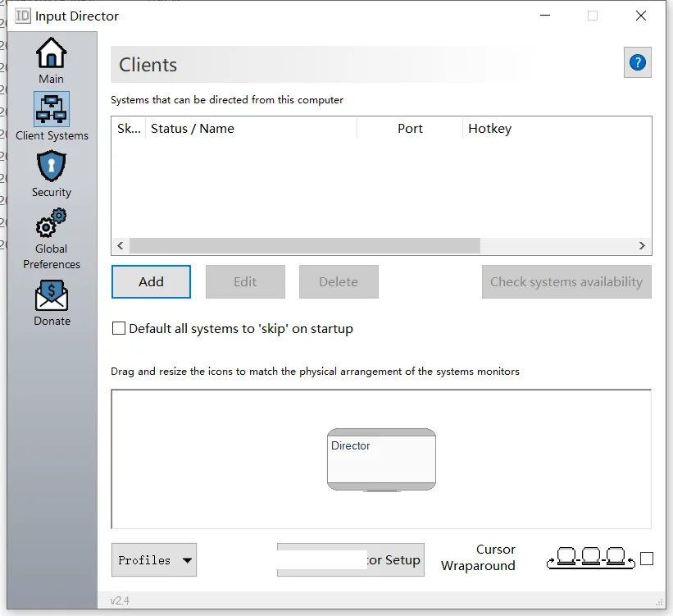
Task: Click the Sk... column header
Action: 129,129
